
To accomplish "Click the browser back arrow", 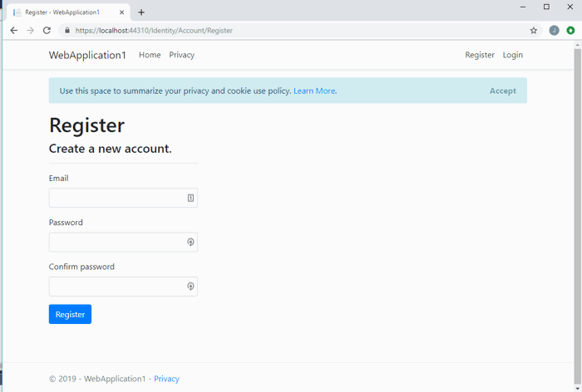I will pyautogui.click(x=13, y=31).
